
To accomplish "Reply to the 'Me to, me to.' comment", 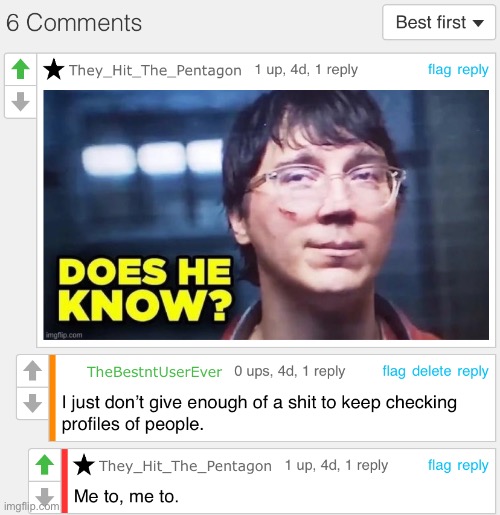I will (473, 465).
